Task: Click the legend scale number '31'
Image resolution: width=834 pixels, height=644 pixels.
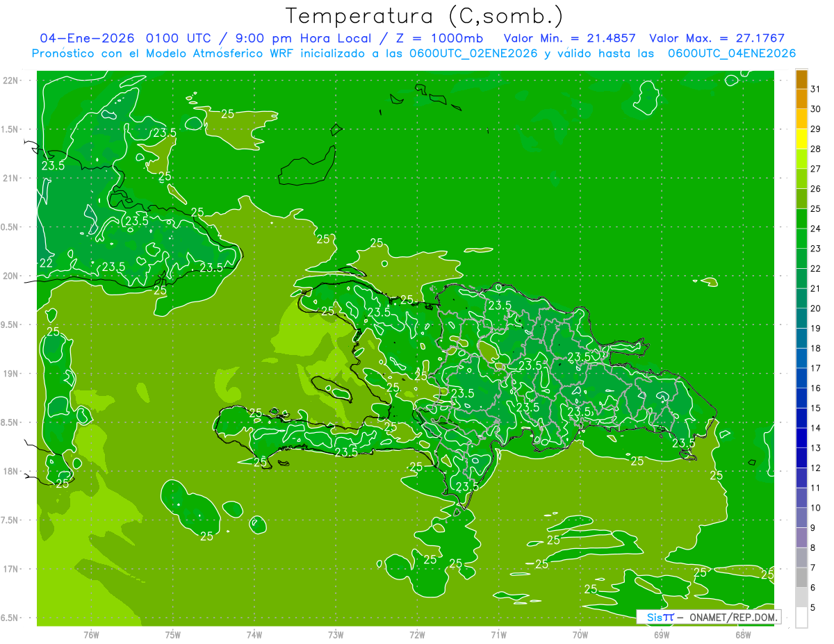Action: click(x=815, y=88)
